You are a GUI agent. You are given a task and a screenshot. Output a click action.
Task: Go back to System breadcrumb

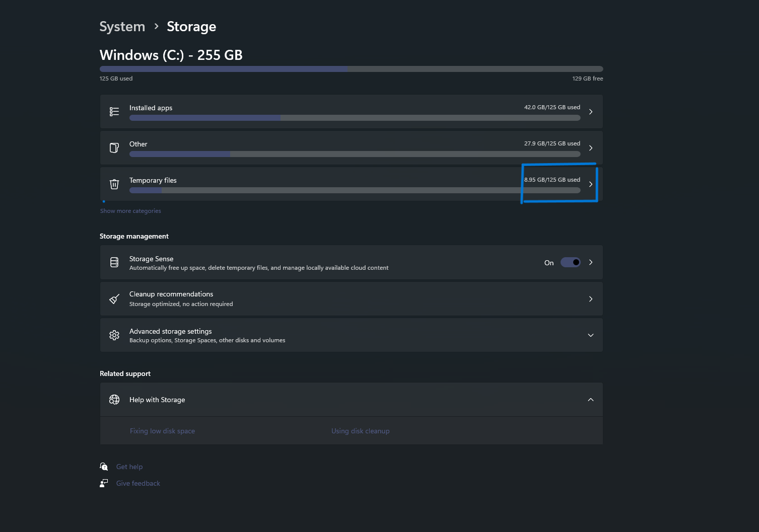pos(122,27)
